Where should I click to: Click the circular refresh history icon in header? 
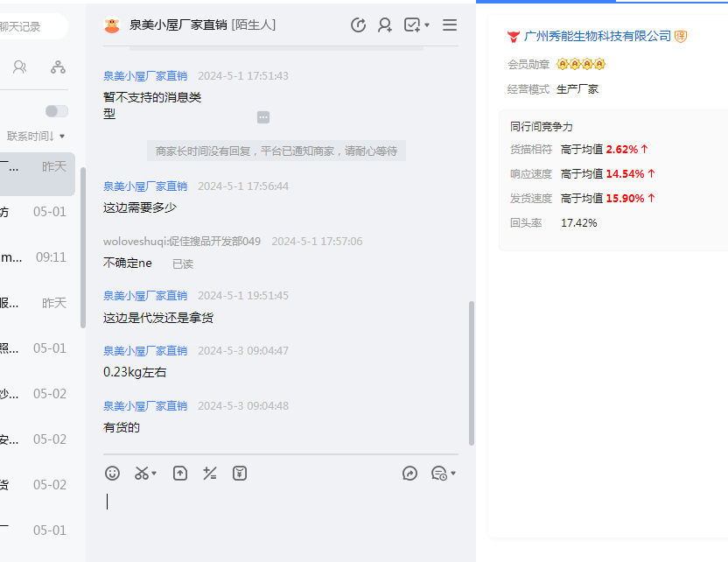pos(358,25)
